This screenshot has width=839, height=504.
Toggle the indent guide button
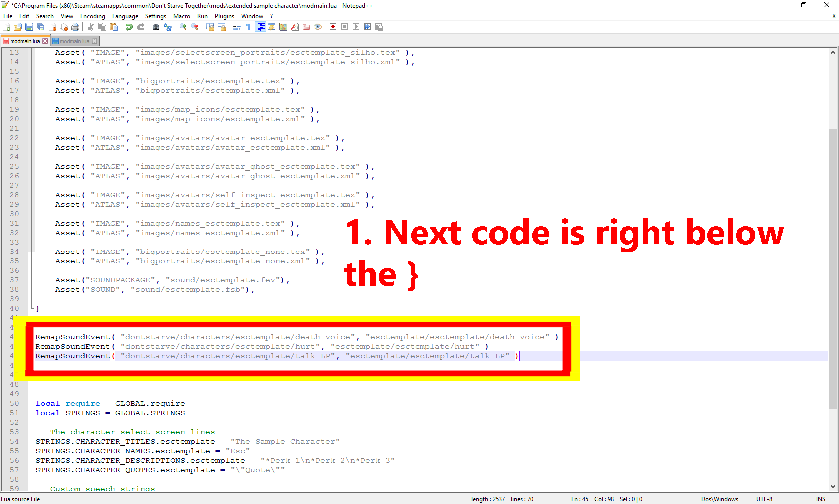260,27
